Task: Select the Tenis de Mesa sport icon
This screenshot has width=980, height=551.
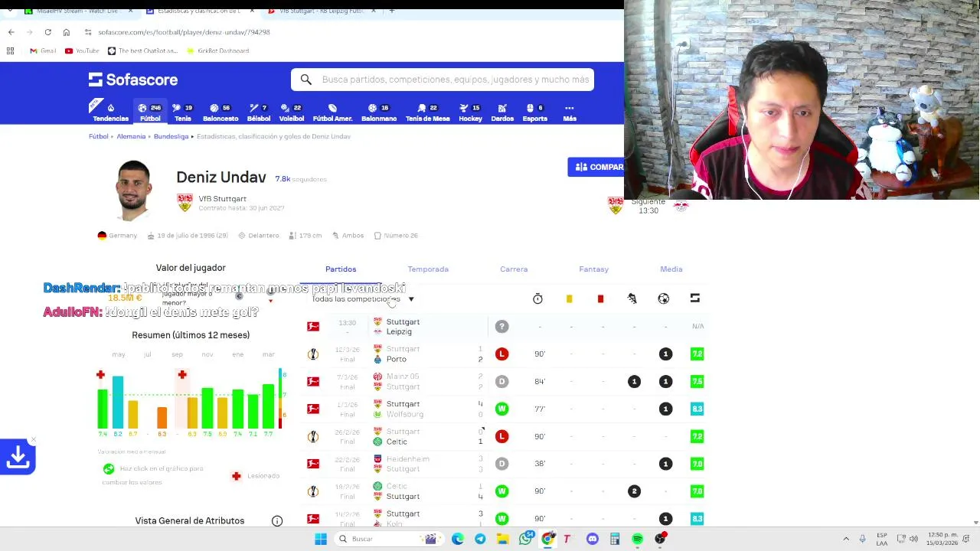Action: pos(427,112)
